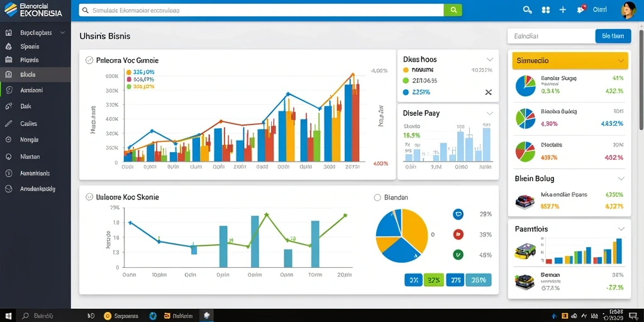Toggle the check circle beside Prleorra Yoc Gnnoie
Screen dimensions: 644x322
[89, 60]
